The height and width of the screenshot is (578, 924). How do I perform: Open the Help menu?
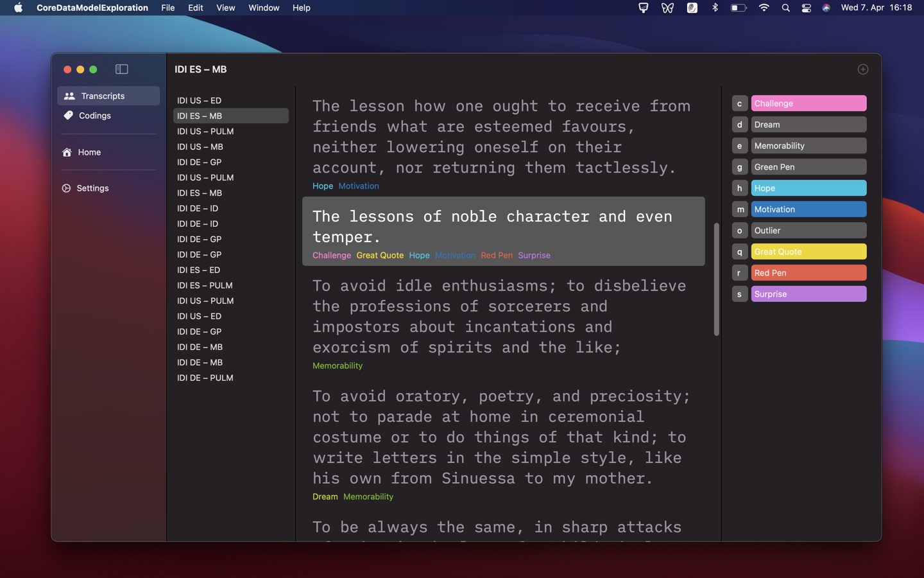click(302, 8)
